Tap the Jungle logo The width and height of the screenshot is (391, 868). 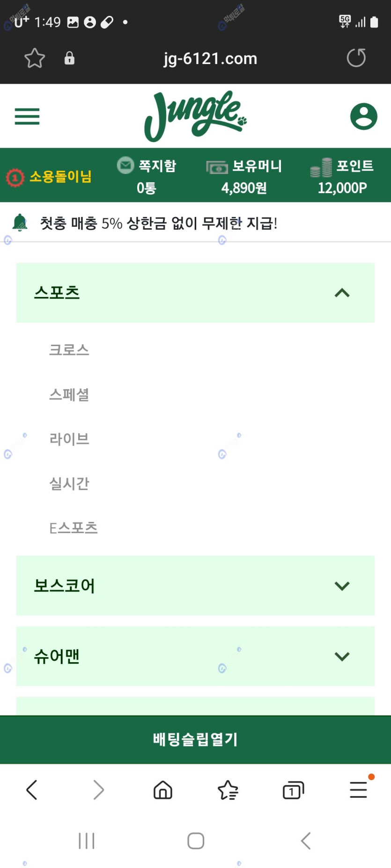coord(196,116)
